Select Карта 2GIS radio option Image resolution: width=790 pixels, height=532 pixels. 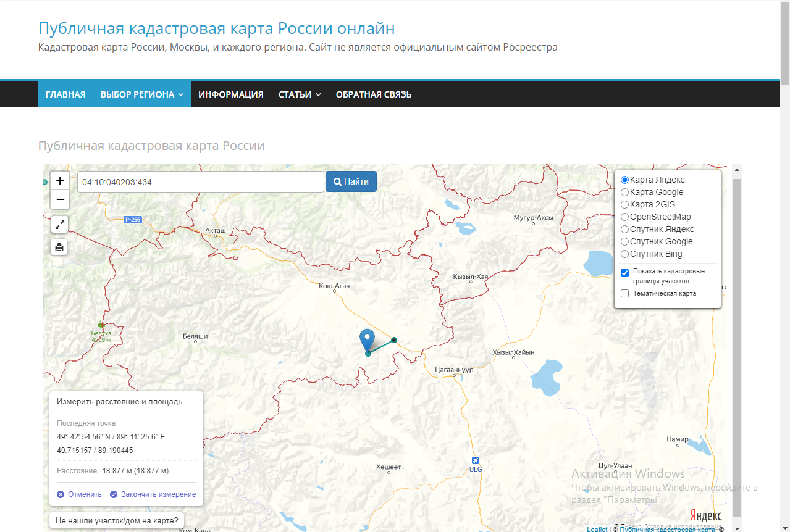624,204
